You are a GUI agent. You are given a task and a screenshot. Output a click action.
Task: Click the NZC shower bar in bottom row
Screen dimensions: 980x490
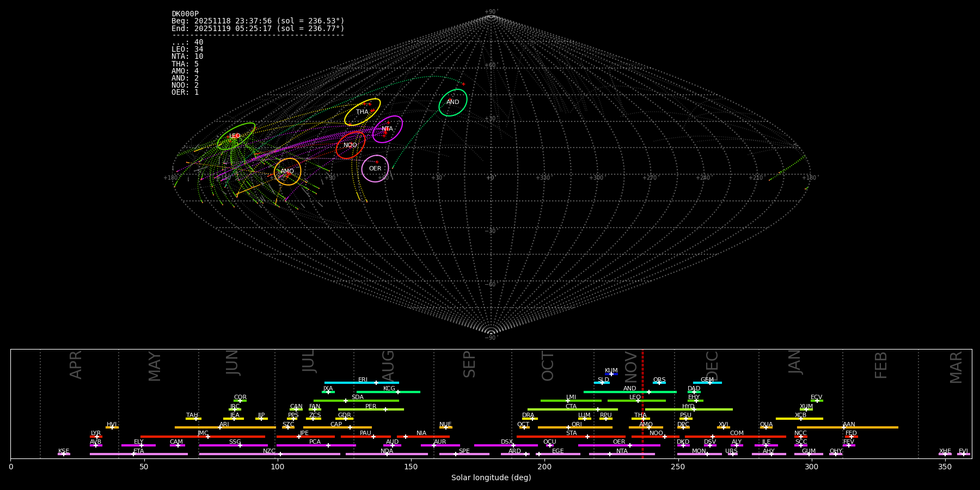click(269, 454)
